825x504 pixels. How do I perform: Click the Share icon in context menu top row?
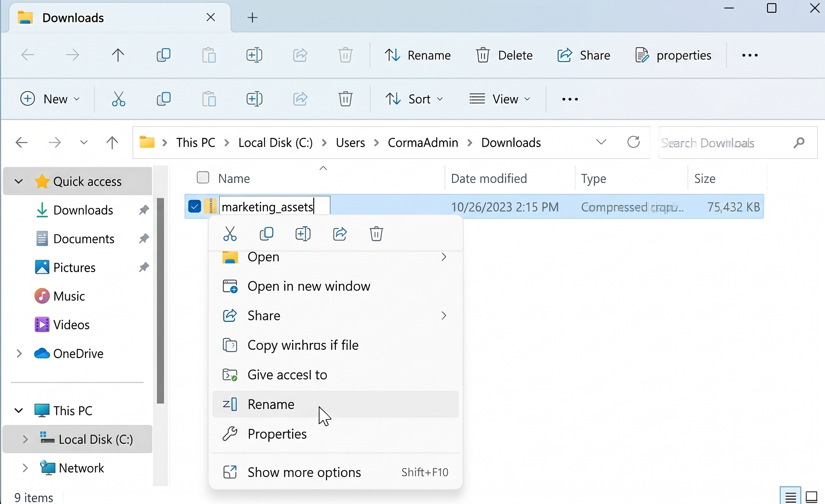[x=340, y=234]
